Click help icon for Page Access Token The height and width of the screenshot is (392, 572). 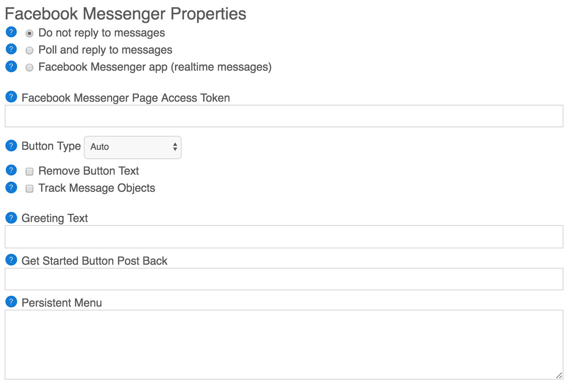tap(11, 97)
